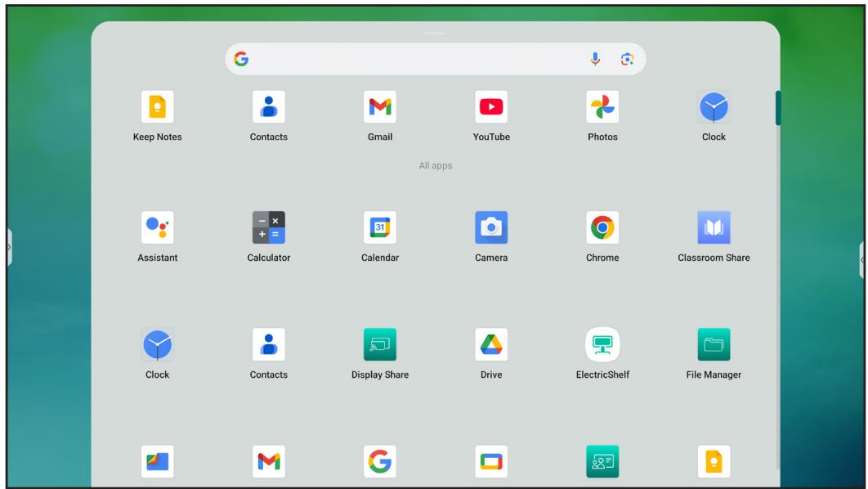The height and width of the screenshot is (489, 868).
Task: Open the Gmail icon below Contacts in All apps
Action: pyautogui.click(x=268, y=461)
